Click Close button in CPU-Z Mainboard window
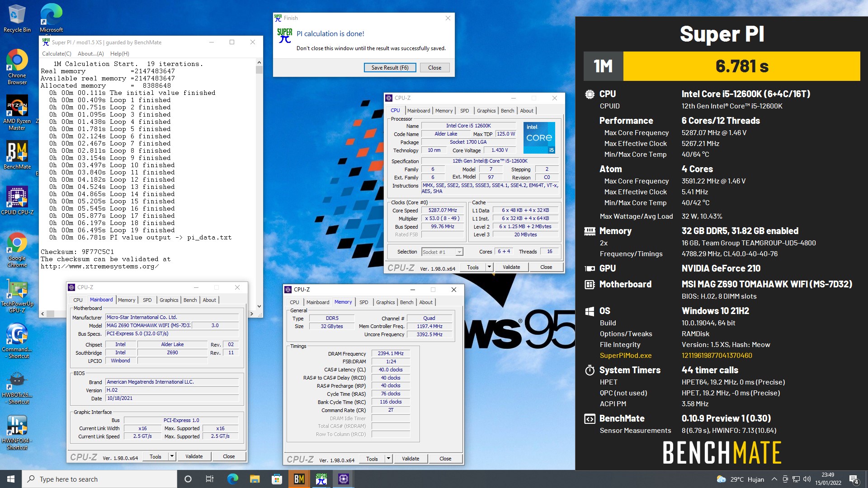The height and width of the screenshot is (488, 868). pos(229,456)
